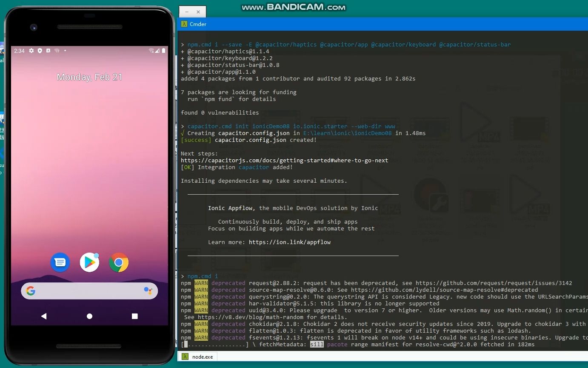Click the Google search bar field
588x368 pixels.
coord(89,291)
